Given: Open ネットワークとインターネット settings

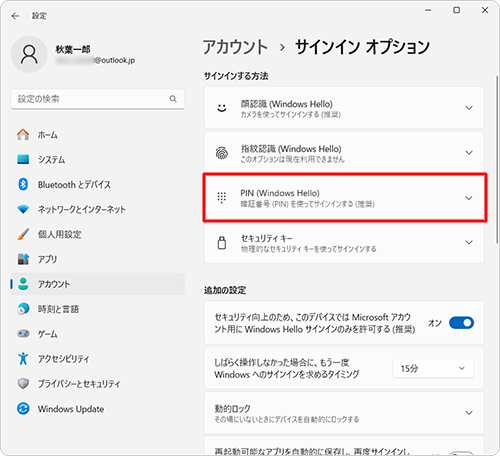Looking at the screenshot, I should (x=98, y=209).
